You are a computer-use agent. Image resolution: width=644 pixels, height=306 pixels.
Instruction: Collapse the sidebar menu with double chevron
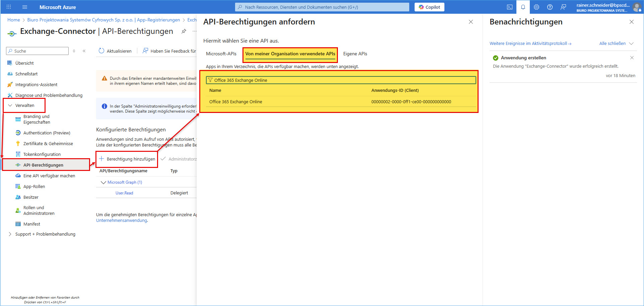click(84, 51)
